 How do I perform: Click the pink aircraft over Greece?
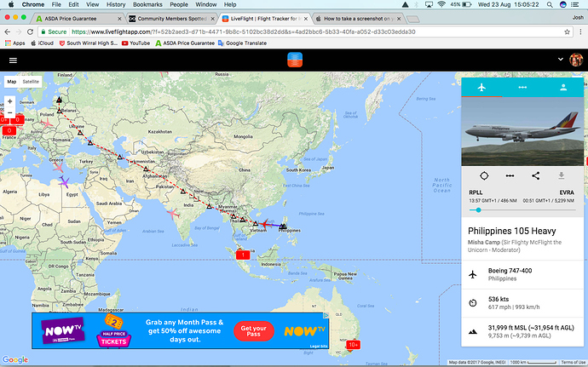[x=58, y=167]
